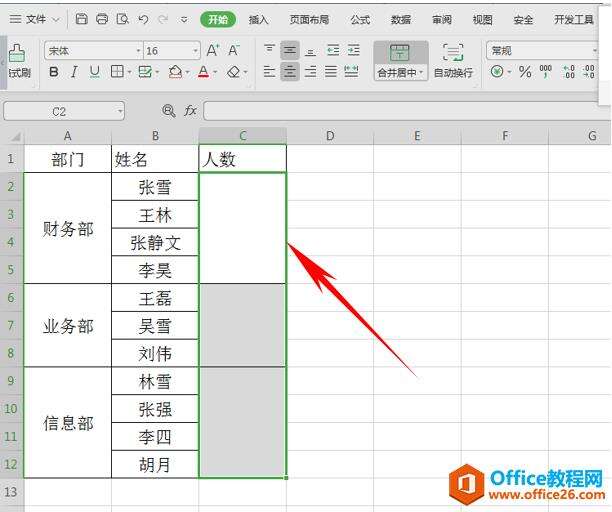Select column C header
This screenshot has width=612, height=512.
(x=242, y=136)
